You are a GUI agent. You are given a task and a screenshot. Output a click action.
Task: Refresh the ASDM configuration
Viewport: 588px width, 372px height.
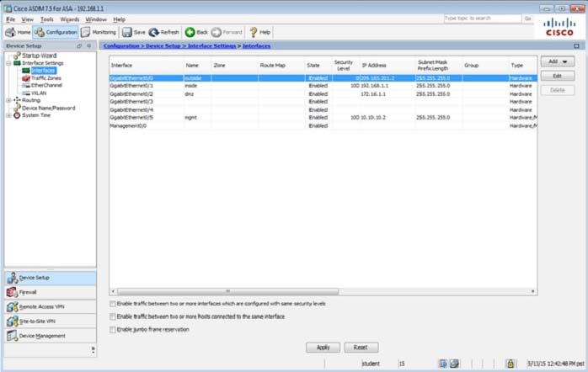(164, 33)
